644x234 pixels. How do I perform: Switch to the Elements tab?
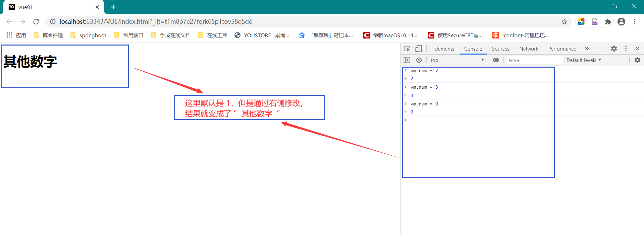444,49
